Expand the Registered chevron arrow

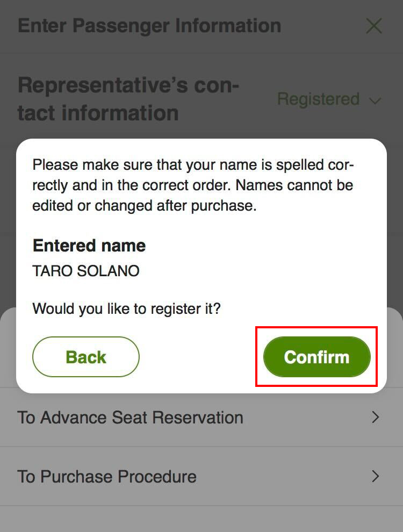(x=375, y=100)
